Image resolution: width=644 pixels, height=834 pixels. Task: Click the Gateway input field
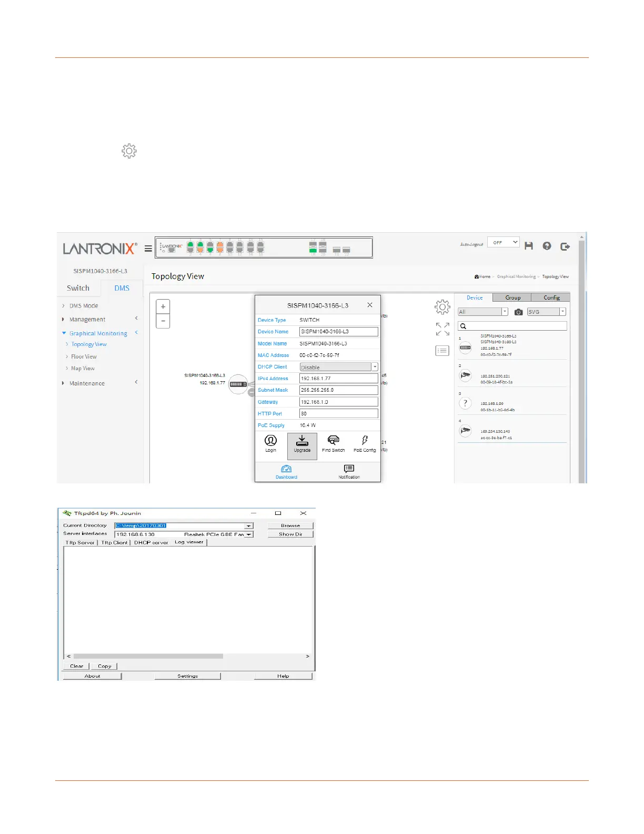click(x=339, y=402)
